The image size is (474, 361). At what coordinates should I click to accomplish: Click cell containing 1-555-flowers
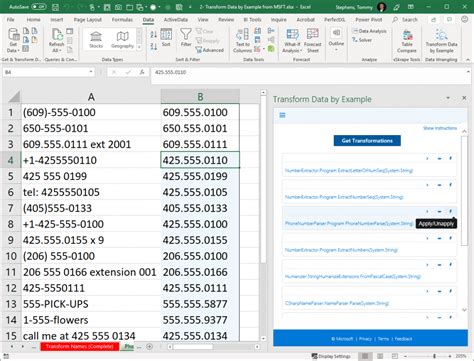coord(91,320)
